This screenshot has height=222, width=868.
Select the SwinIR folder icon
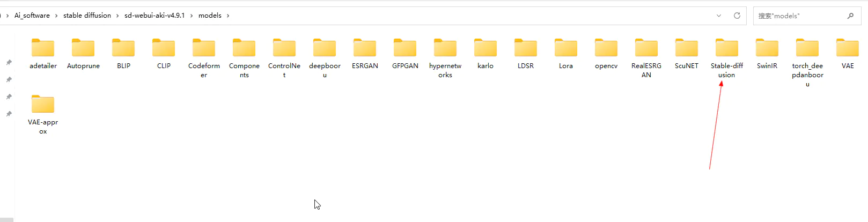pyautogui.click(x=767, y=48)
